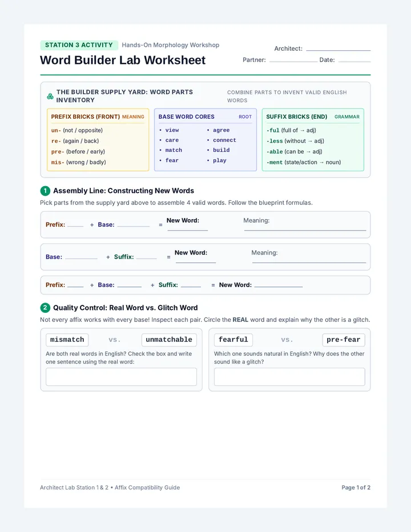
Task: Click the supply yard blocks icon
Action: (x=50, y=96)
